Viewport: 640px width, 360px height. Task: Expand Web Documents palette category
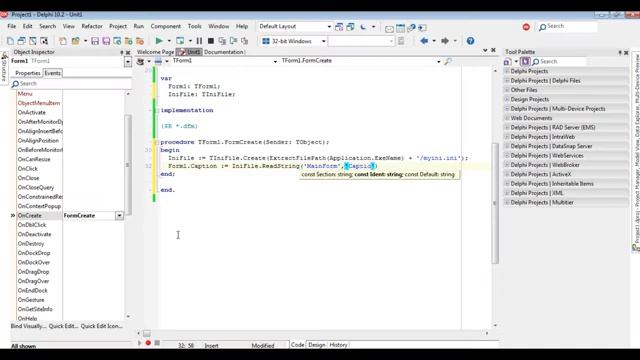[507, 118]
